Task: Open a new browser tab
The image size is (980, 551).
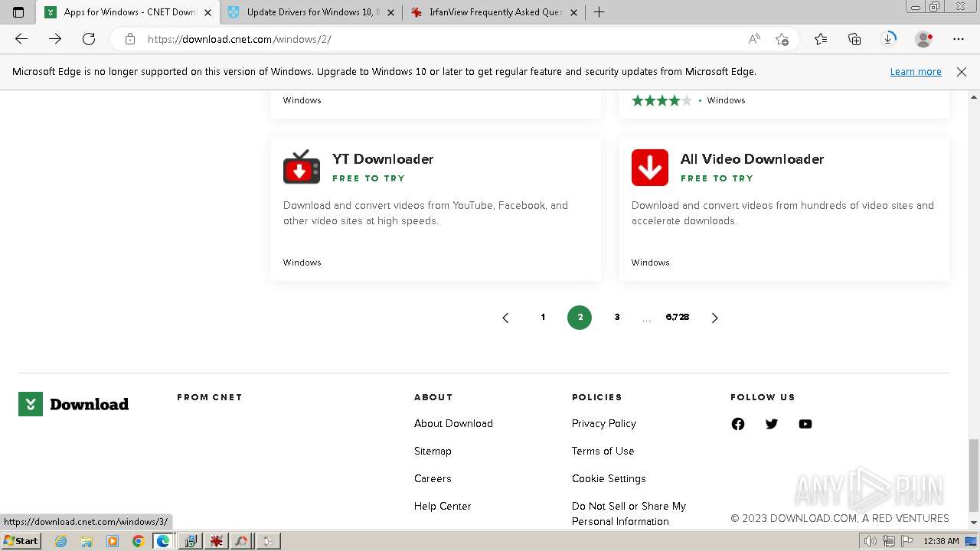Action: click(x=599, y=12)
